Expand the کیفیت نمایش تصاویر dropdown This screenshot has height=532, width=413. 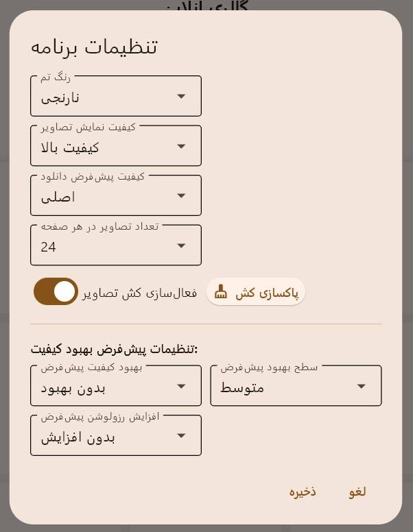coord(115,146)
